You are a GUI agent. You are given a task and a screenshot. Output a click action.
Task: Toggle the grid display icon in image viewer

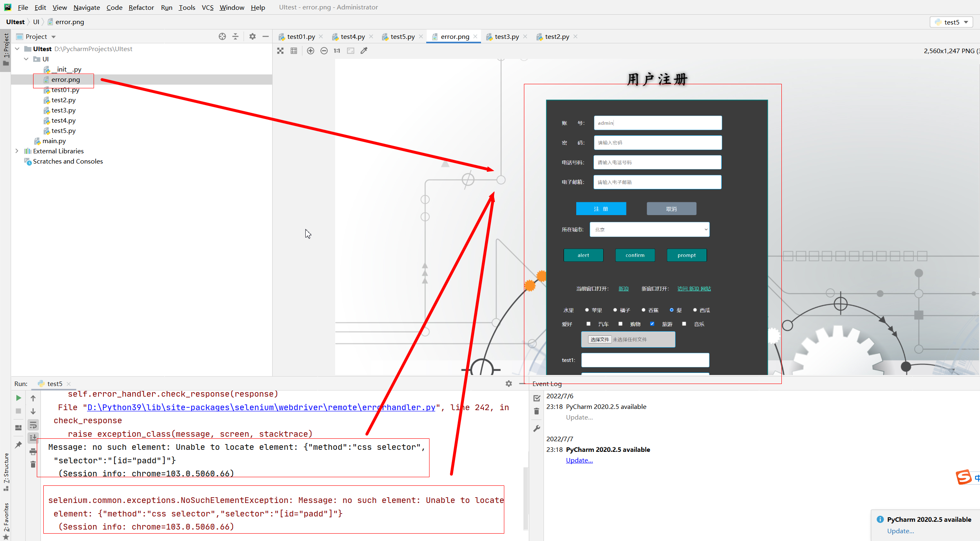click(x=294, y=51)
